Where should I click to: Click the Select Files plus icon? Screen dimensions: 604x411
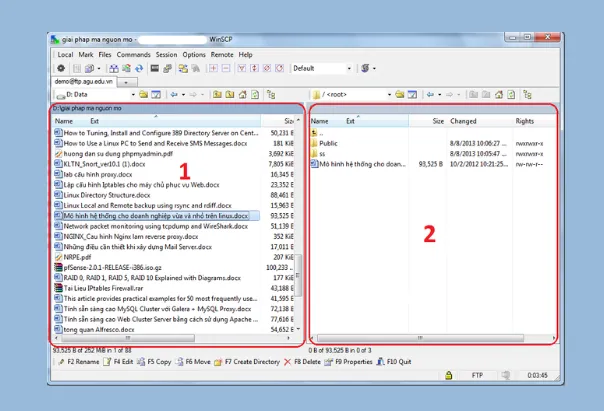pos(213,69)
